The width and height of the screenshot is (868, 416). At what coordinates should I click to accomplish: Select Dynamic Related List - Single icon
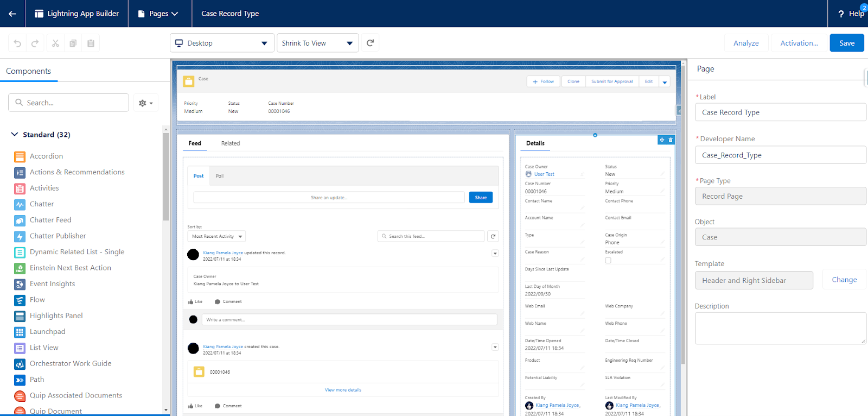tap(20, 253)
